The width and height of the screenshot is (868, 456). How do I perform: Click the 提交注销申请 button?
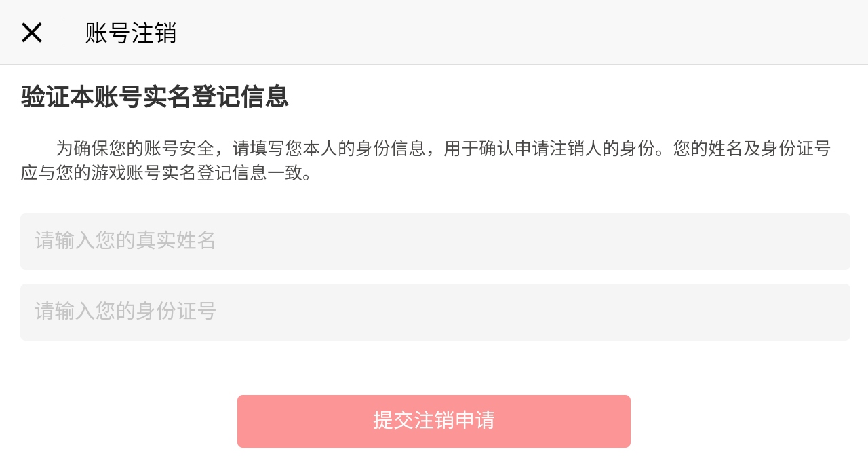pyautogui.click(x=434, y=421)
